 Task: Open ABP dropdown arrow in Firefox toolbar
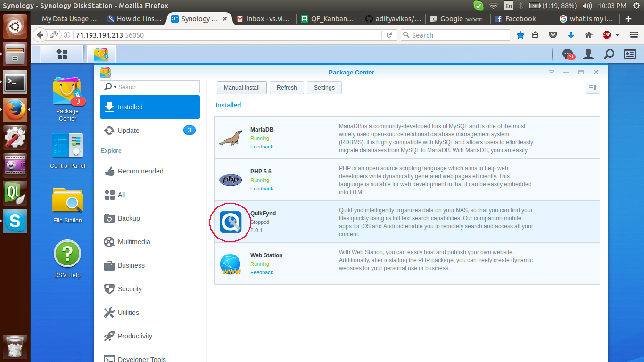(x=617, y=35)
